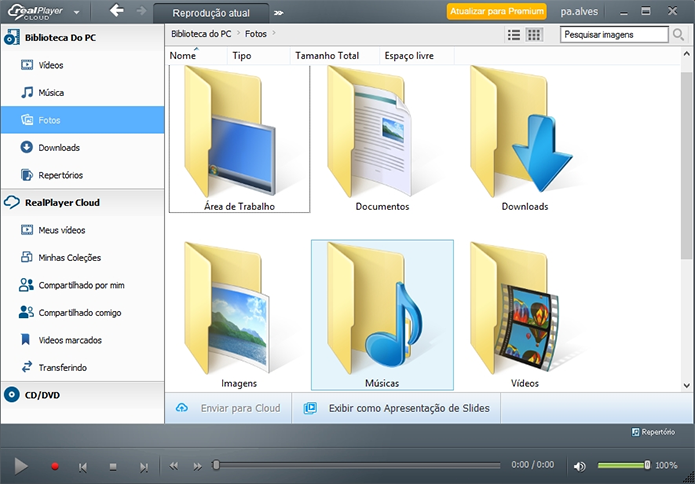Click the fast forward button
The width and height of the screenshot is (695, 484).
198,466
